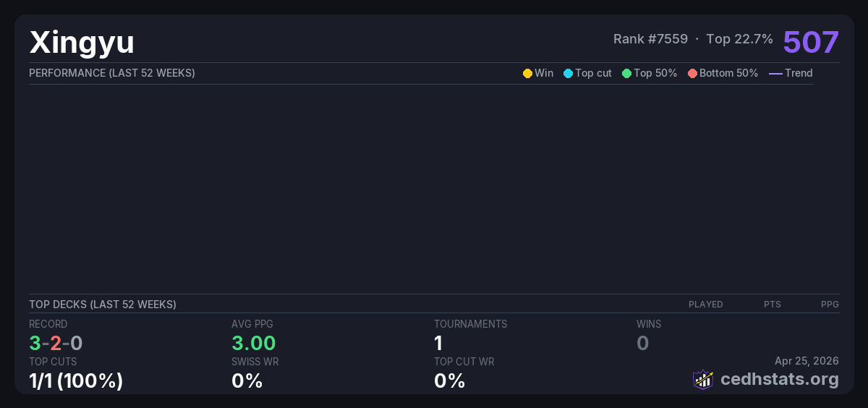Image resolution: width=868 pixels, height=408 pixels.
Task: Click the Rank #7559 text
Action: tap(650, 39)
